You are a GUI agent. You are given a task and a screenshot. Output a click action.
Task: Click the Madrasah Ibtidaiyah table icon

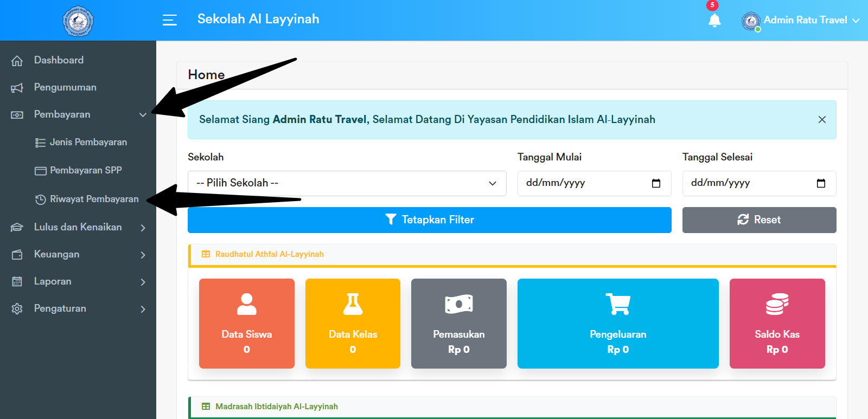pyautogui.click(x=206, y=407)
